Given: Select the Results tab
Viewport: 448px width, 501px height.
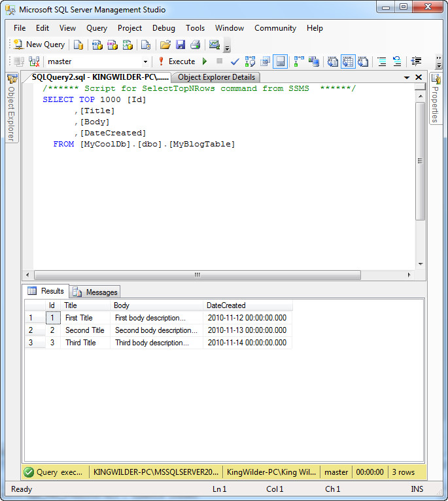Looking at the screenshot, I should (x=46, y=291).
